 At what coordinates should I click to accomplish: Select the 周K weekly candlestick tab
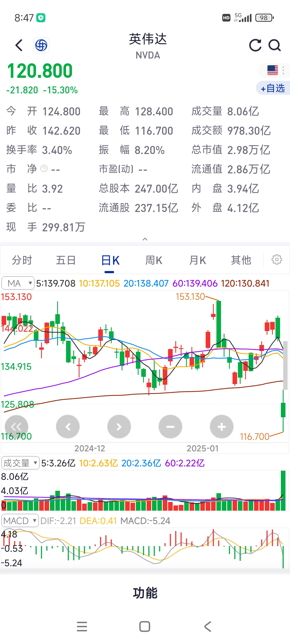[154, 260]
